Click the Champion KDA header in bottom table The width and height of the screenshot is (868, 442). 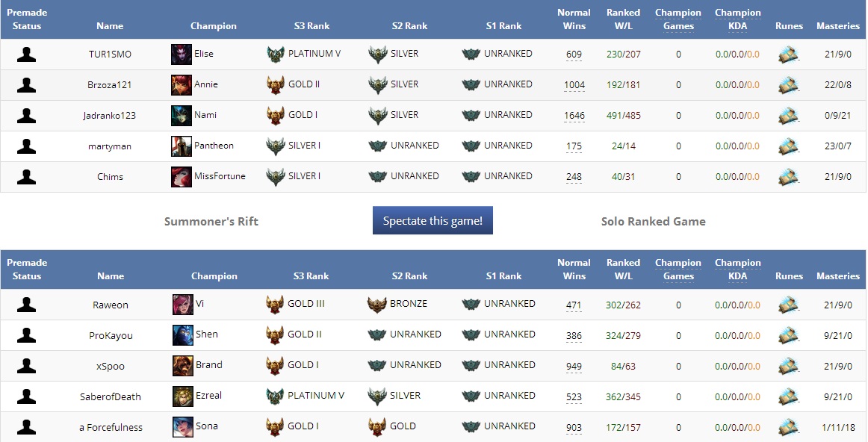(x=737, y=270)
